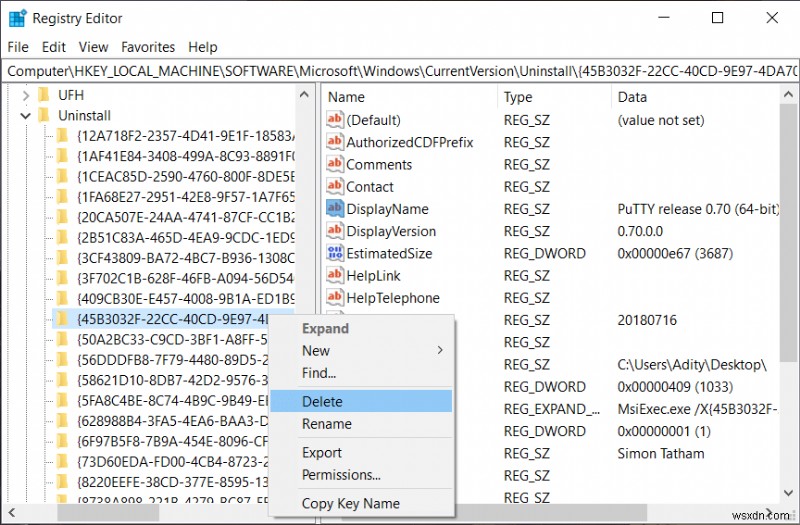
Task: Open the Edit menu
Action: click(54, 47)
